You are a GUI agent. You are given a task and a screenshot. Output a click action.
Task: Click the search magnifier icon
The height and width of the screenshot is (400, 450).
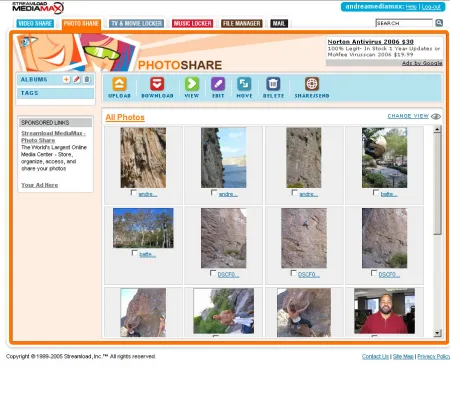coord(439,23)
